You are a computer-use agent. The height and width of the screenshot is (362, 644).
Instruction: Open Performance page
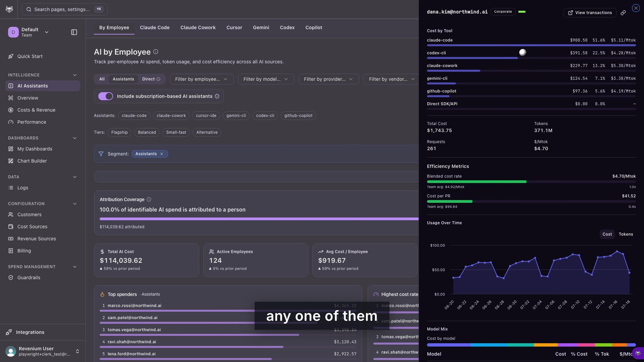43,122
